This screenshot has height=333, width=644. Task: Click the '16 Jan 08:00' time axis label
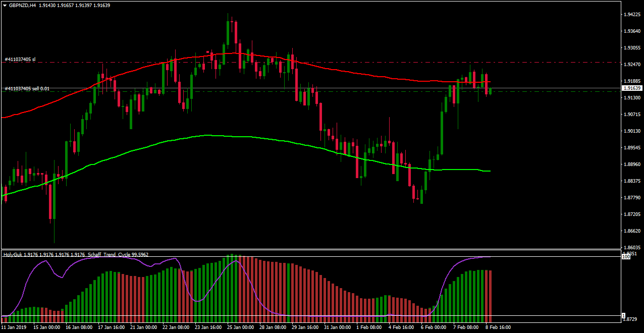(79, 327)
